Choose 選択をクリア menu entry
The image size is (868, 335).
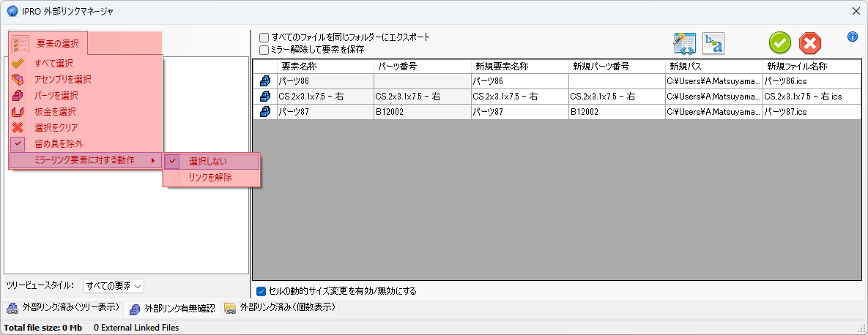coord(86,128)
